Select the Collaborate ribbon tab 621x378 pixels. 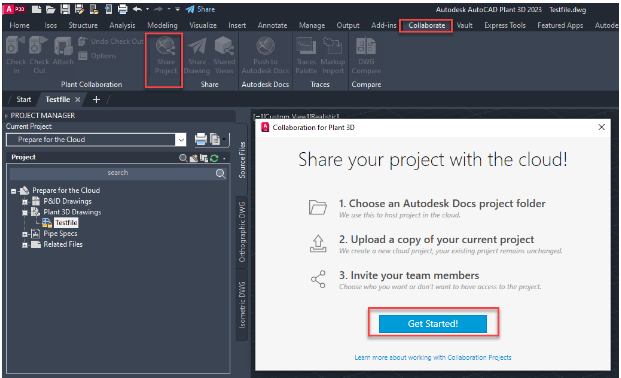coord(427,25)
